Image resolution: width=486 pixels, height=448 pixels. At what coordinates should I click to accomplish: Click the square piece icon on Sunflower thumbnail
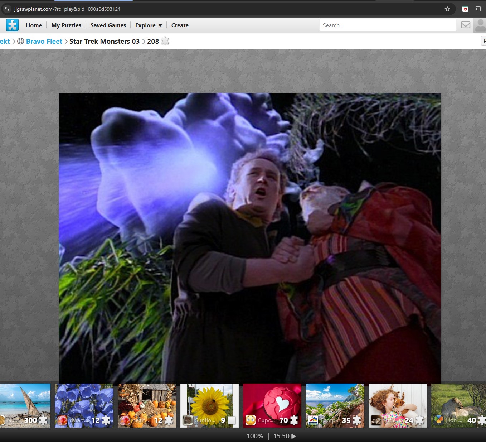point(232,420)
